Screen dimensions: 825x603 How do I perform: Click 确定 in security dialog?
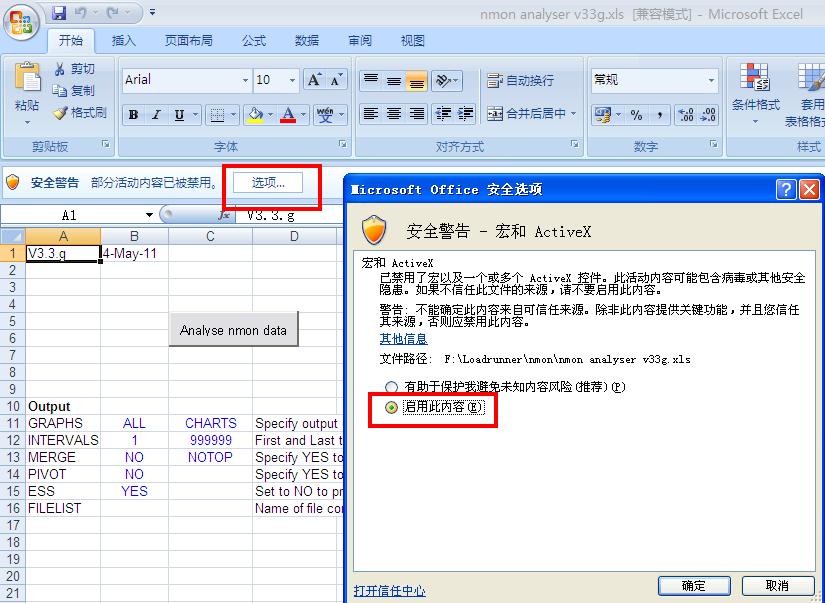click(693, 586)
